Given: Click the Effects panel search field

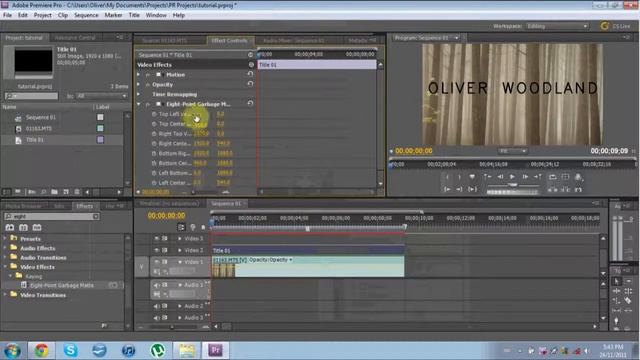Looking at the screenshot, I should (52, 216).
